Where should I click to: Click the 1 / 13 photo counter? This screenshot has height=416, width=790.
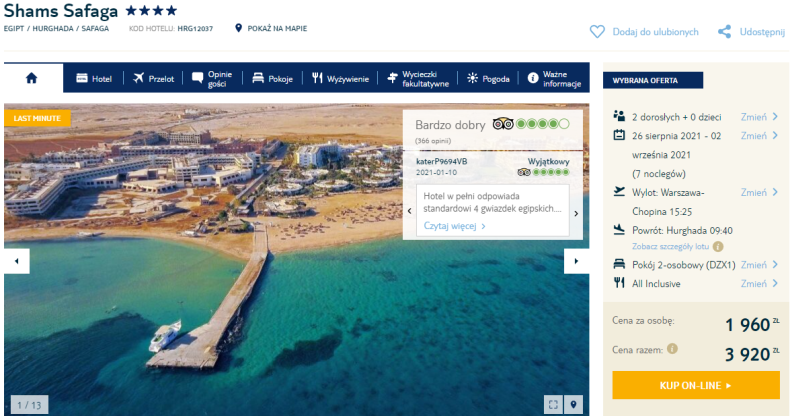click(x=29, y=405)
